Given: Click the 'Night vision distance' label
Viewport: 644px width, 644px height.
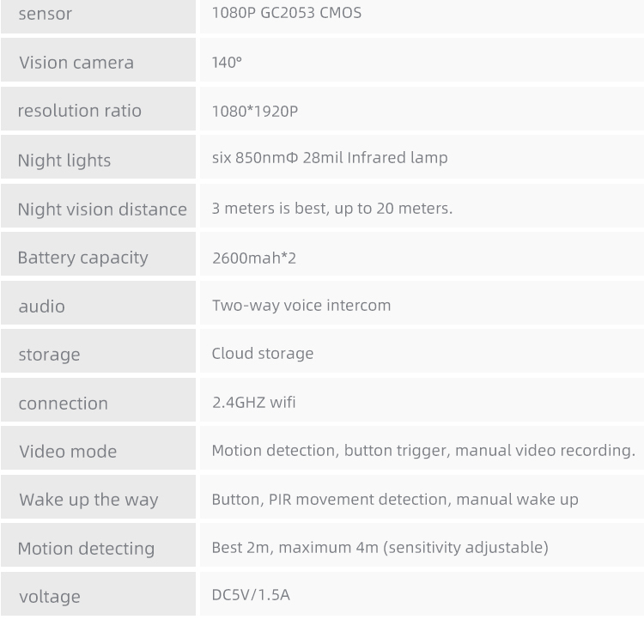Looking at the screenshot, I should tap(102, 210).
